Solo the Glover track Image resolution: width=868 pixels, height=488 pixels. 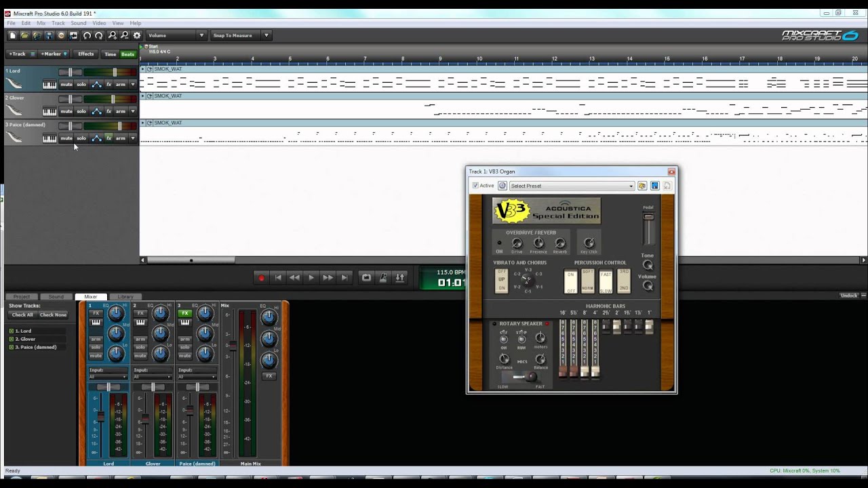coord(81,111)
